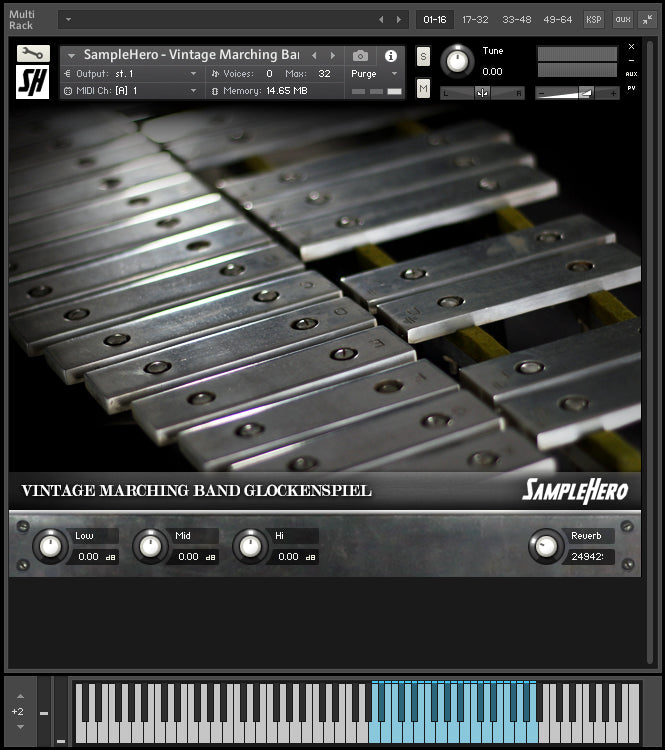Click the Reverb knob
Screen dimensions: 665x750
546,546
